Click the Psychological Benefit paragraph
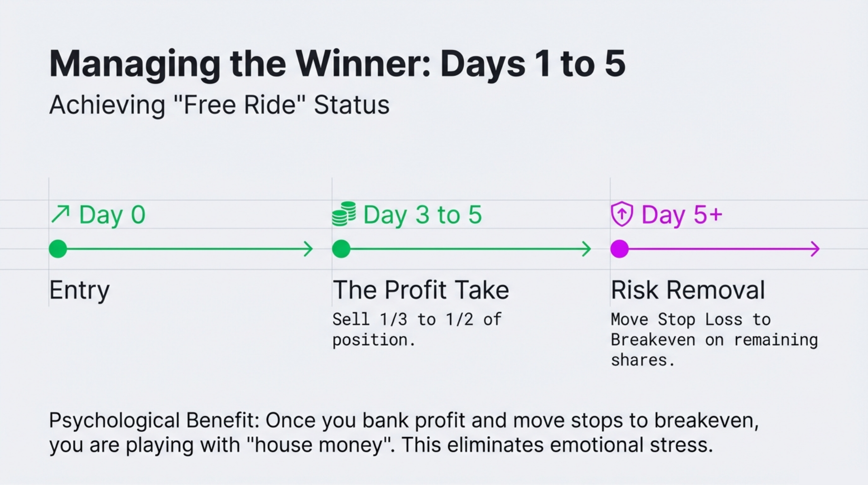 [x=403, y=432]
